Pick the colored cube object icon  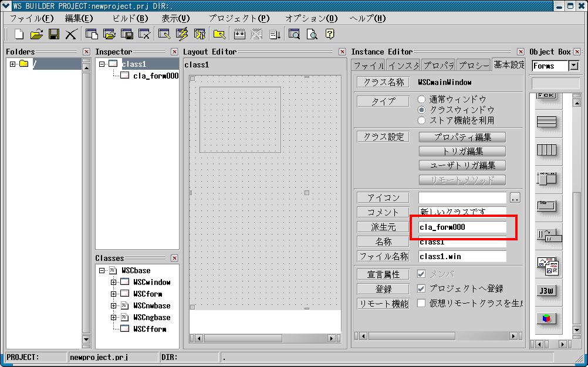pyautogui.click(x=546, y=318)
